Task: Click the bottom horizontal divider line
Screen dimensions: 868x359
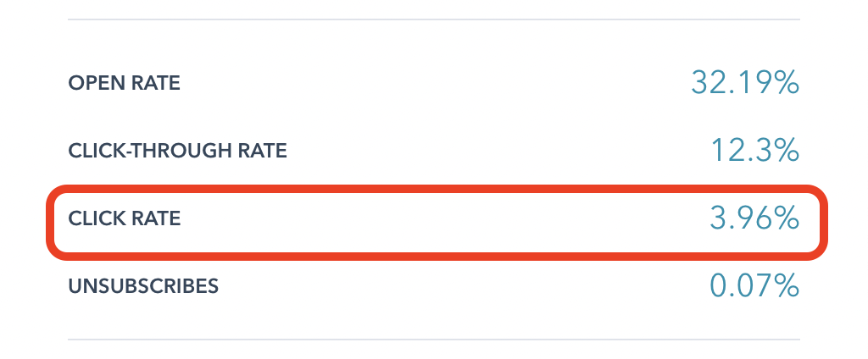Action: (433, 340)
